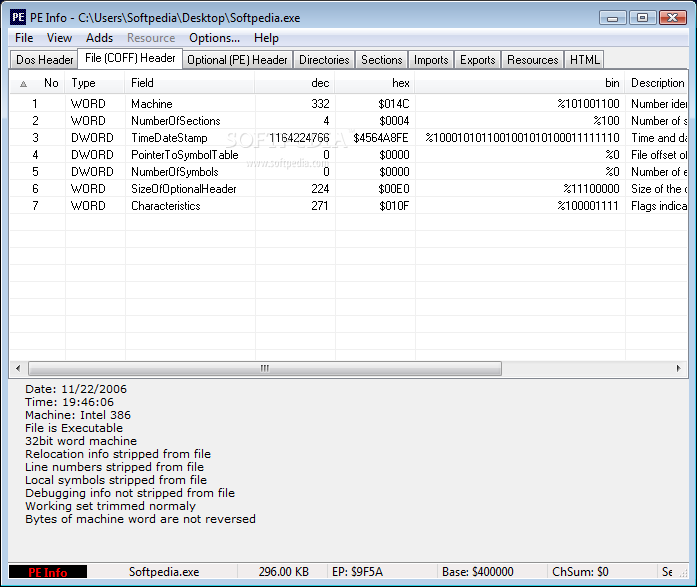This screenshot has height=587, width=697.
Task: Click the ChSum: $0 status entry
Action: (x=580, y=572)
